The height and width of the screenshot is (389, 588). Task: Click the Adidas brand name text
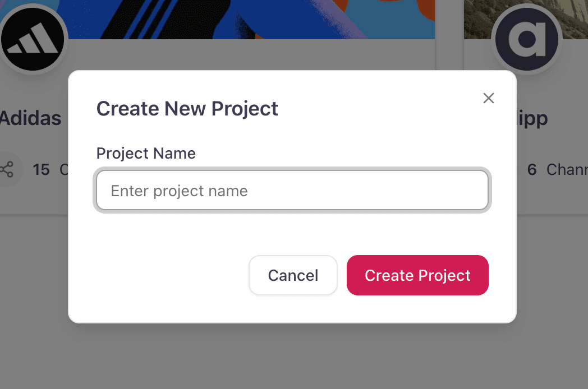click(x=30, y=118)
